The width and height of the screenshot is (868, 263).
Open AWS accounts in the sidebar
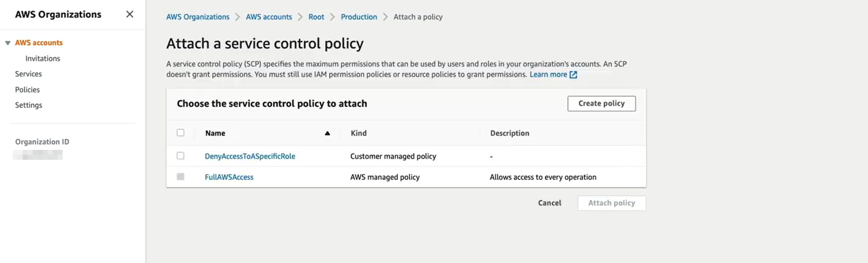pyautogui.click(x=39, y=43)
